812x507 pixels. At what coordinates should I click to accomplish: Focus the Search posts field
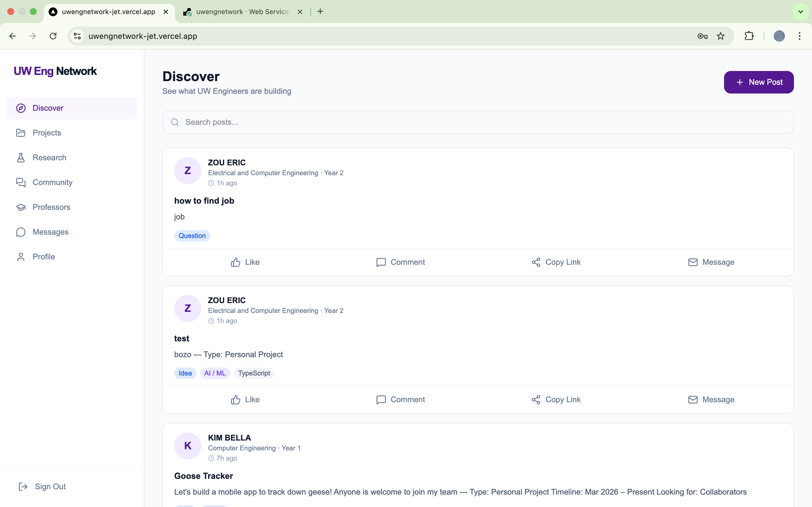[478, 123]
